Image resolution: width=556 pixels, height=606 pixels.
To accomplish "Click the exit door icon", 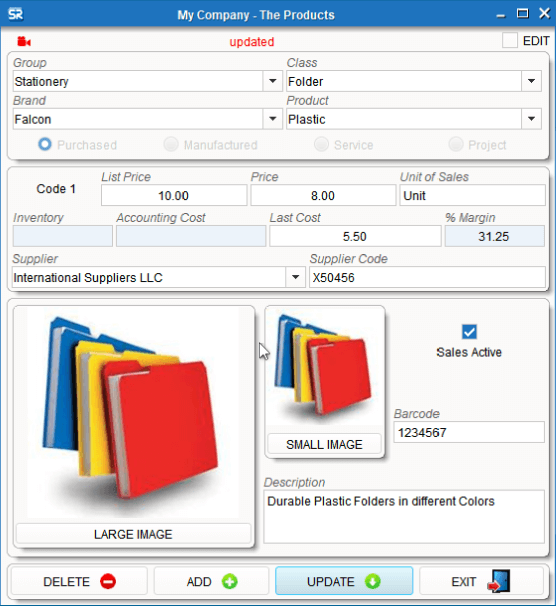I will (498, 581).
